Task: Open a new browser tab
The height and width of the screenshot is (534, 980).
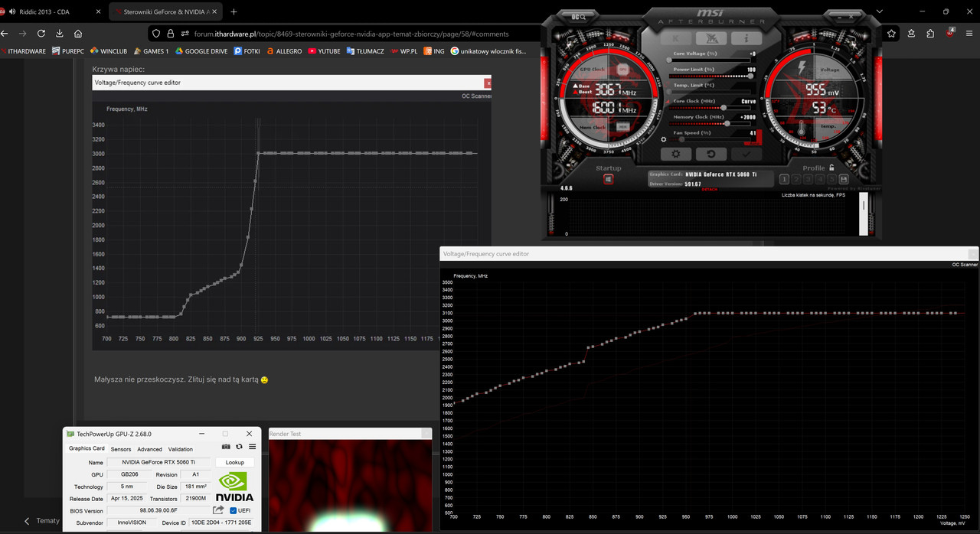Action: 234,11
